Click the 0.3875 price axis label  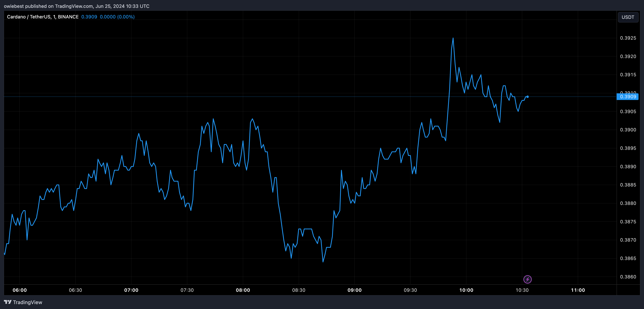point(628,222)
